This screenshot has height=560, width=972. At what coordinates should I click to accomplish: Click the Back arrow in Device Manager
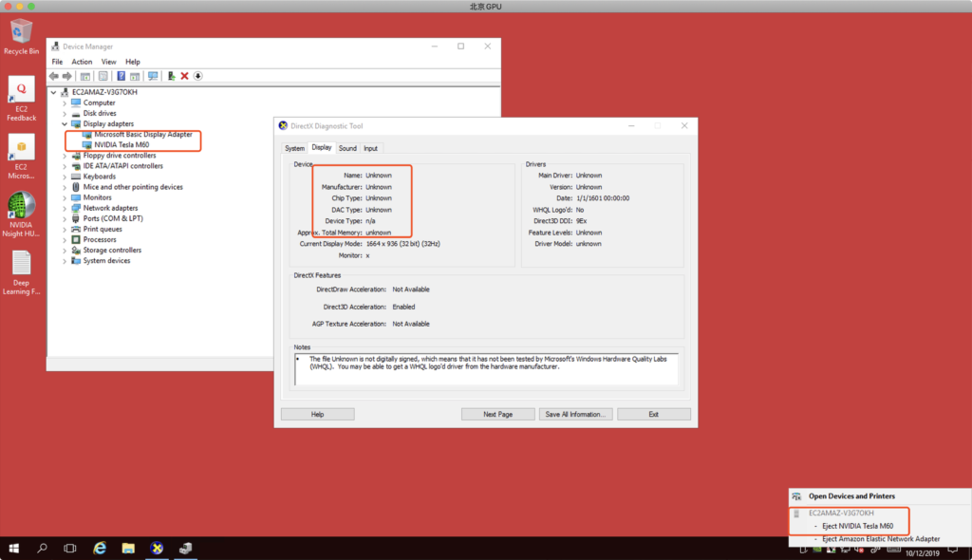(54, 76)
